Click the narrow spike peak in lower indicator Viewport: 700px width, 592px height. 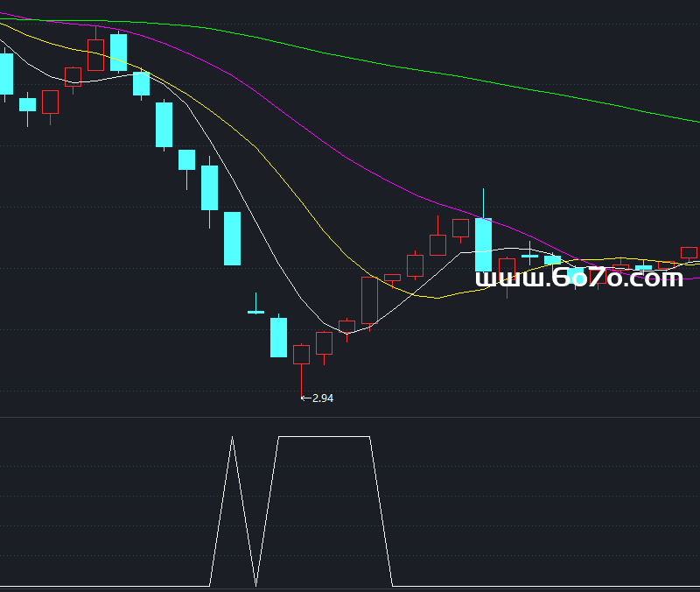tap(232, 438)
